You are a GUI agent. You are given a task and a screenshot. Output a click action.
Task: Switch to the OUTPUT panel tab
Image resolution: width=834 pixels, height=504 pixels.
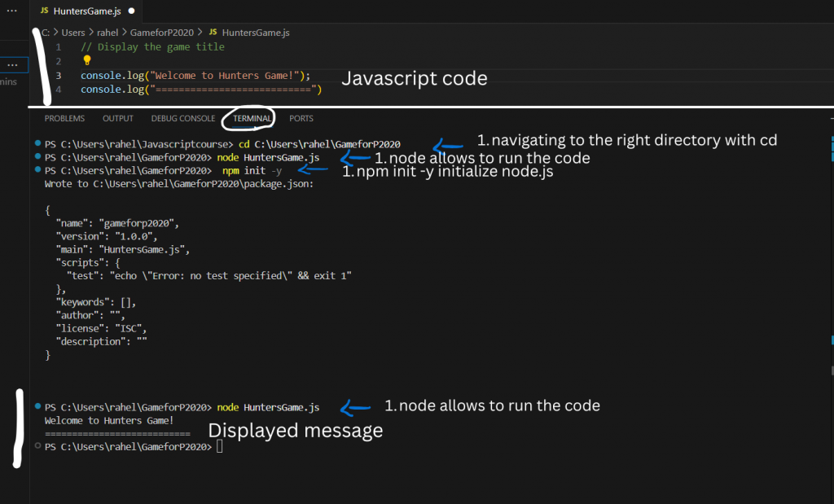[118, 119]
